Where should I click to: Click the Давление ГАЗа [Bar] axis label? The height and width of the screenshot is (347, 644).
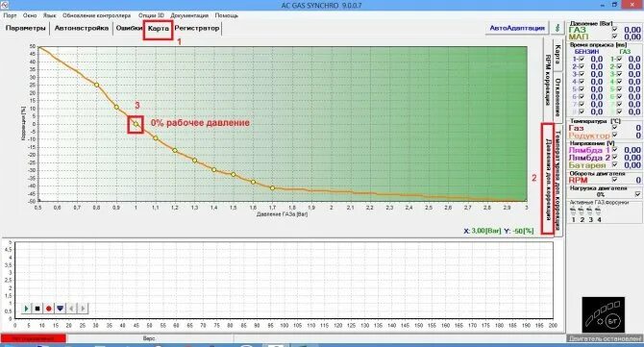pyautogui.click(x=282, y=214)
